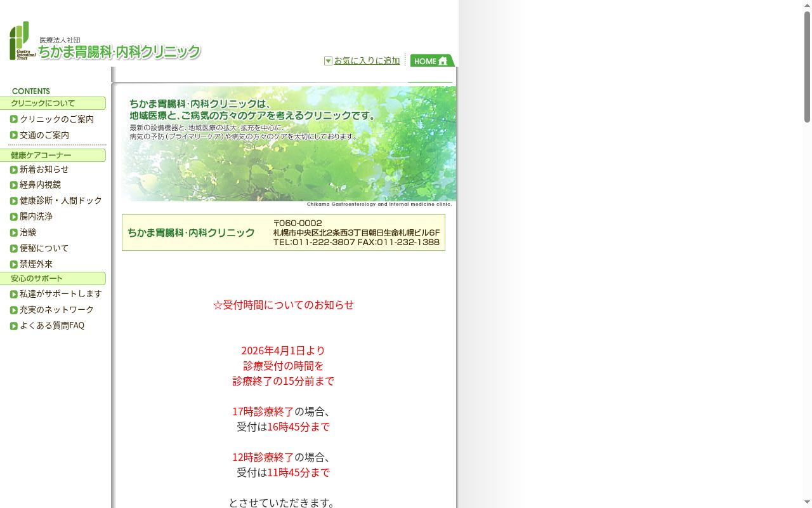Image resolution: width=812 pixels, height=508 pixels.
Task: Open 経鼻内視鏡 menu item
Action: click(41, 184)
